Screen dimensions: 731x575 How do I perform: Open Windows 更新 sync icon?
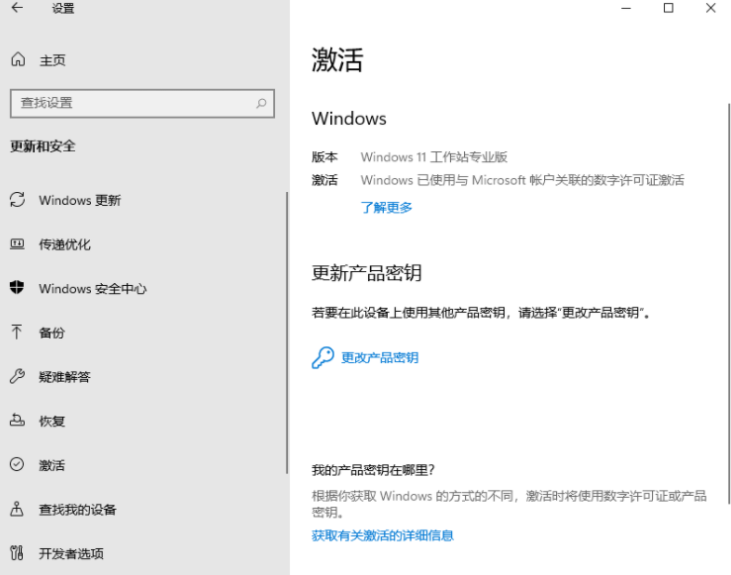17,200
